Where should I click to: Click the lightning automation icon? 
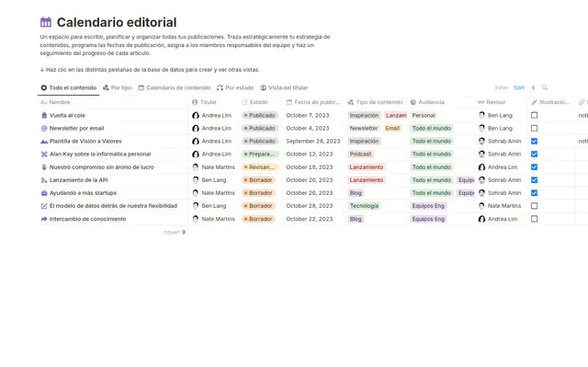(533, 87)
